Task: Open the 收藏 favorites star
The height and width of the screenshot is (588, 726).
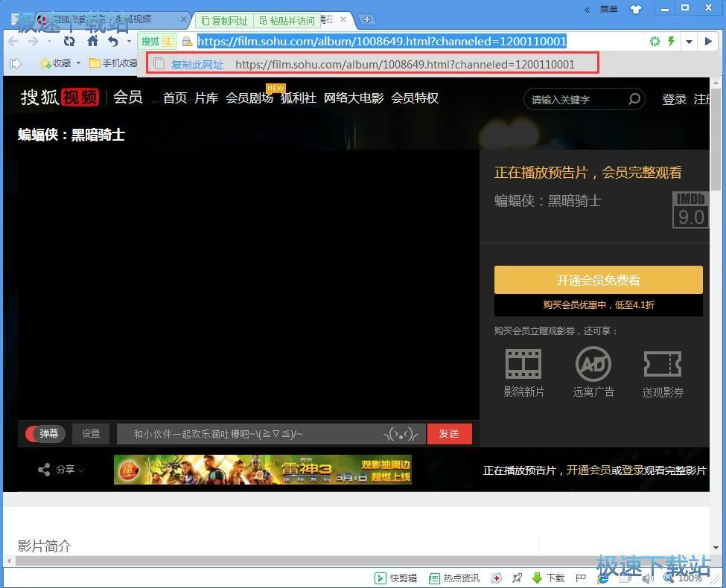Action: [56, 63]
